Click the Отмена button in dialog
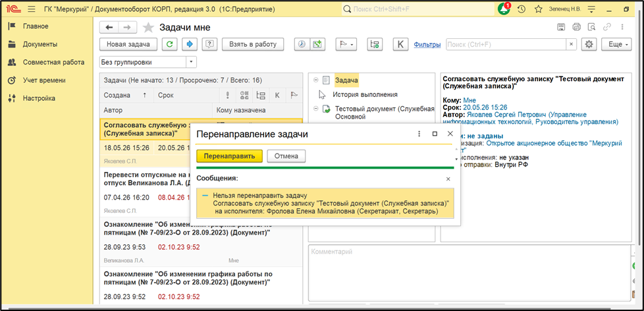The width and height of the screenshot is (644, 311). click(x=286, y=156)
